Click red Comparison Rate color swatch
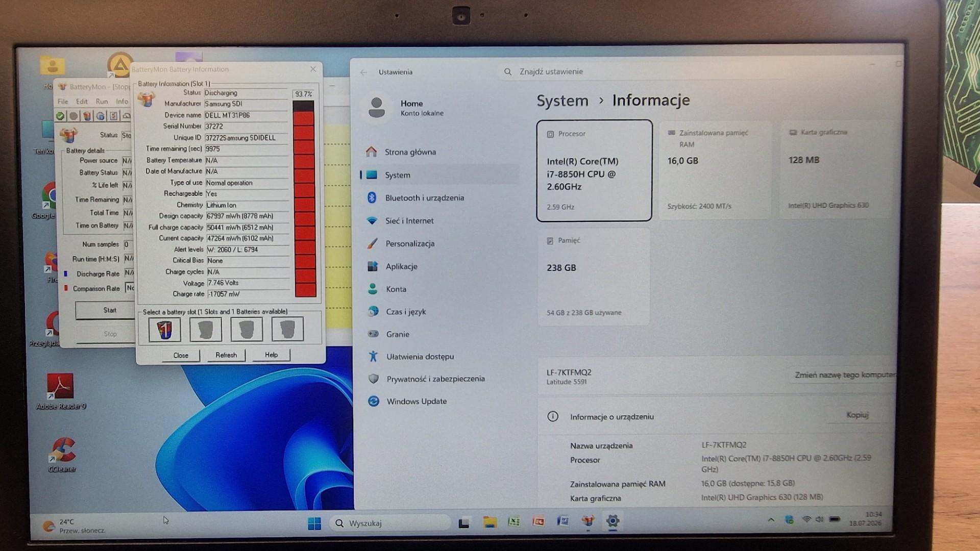 (65, 288)
